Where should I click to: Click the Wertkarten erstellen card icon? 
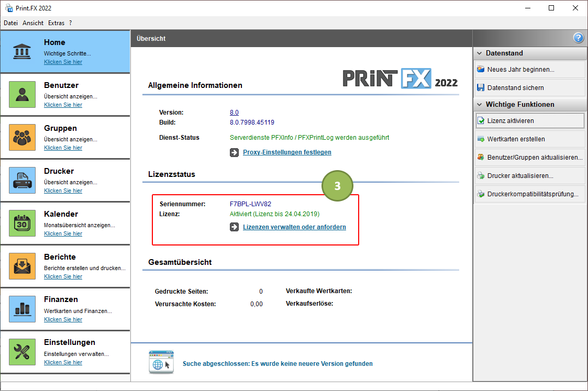pos(481,139)
